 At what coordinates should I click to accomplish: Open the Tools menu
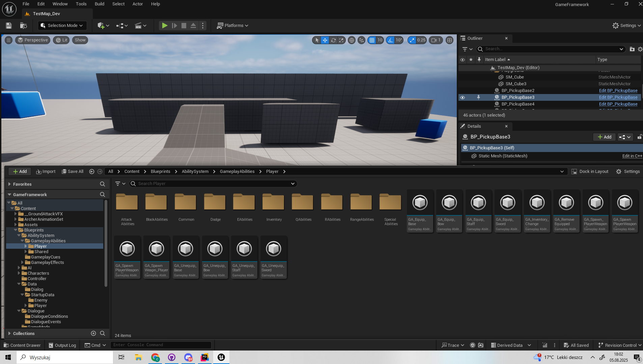81,4
